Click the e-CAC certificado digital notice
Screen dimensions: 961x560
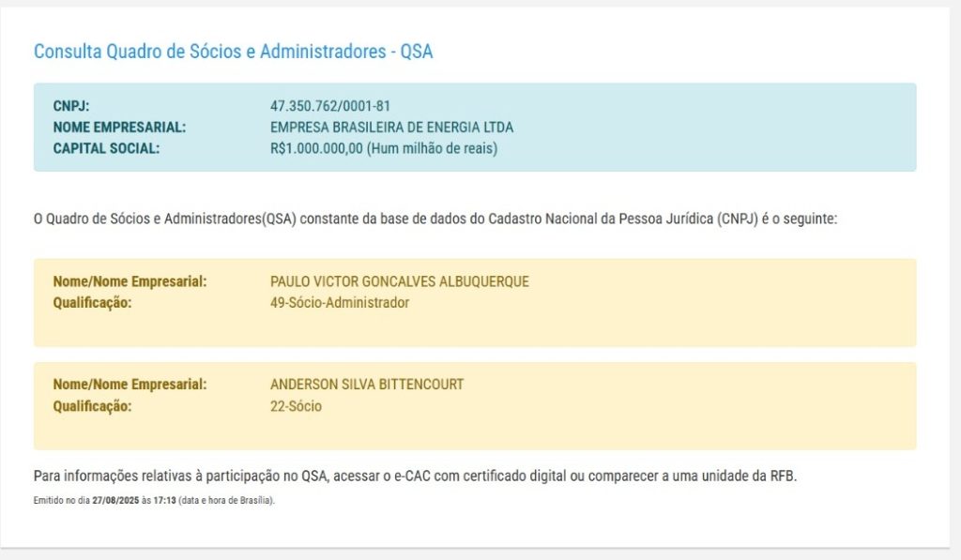pyautogui.click(x=414, y=477)
